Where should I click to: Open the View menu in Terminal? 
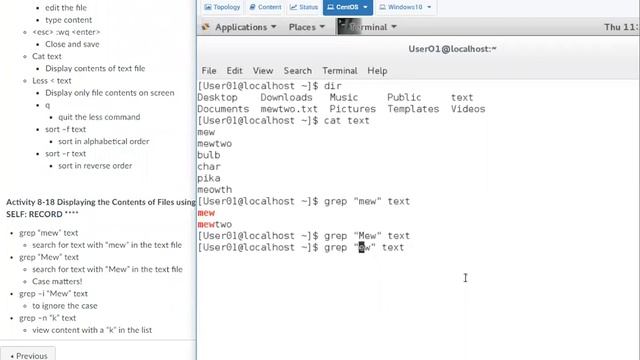tap(263, 71)
